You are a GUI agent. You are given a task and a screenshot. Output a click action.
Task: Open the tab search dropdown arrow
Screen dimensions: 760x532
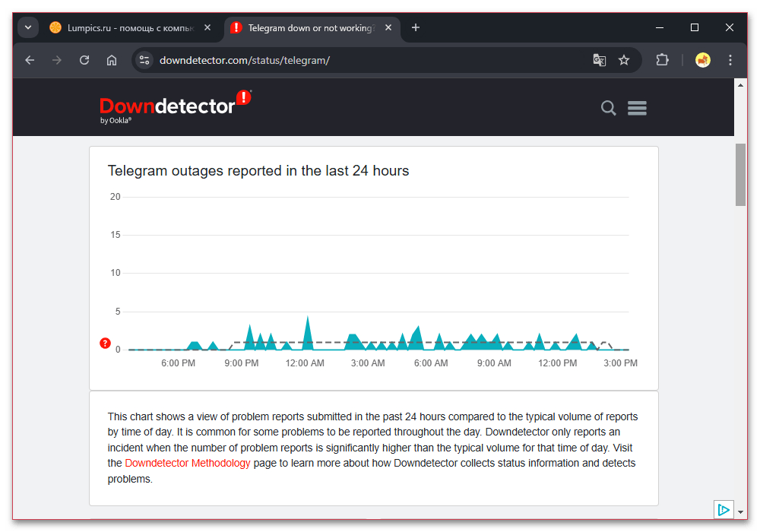[x=28, y=27]
